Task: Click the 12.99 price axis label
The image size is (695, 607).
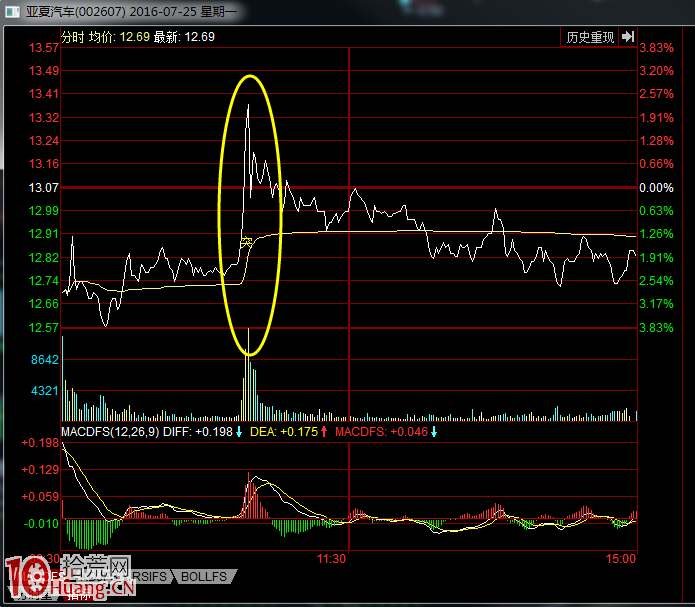Action: tap(43, 211)
